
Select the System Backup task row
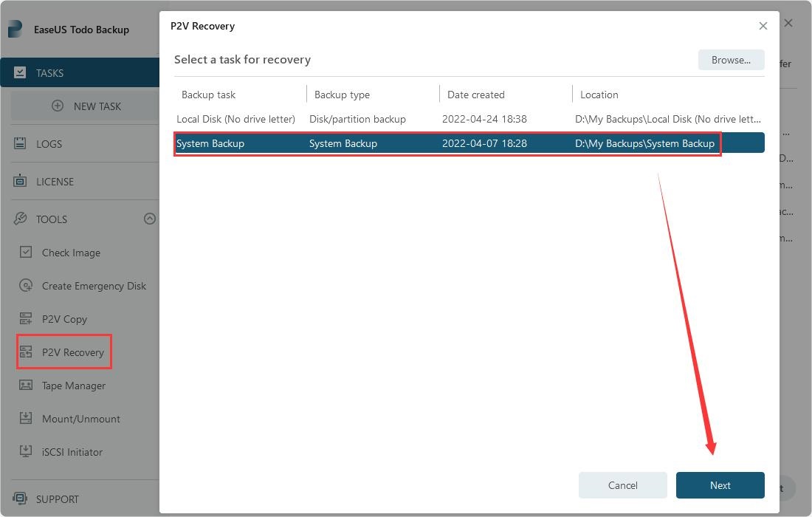pos(469,143)
